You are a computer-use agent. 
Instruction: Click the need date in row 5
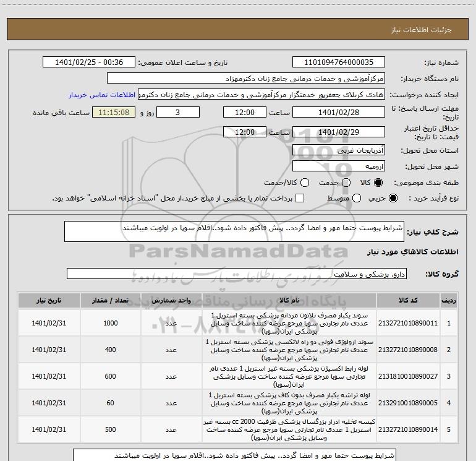(x=49, y=429)
